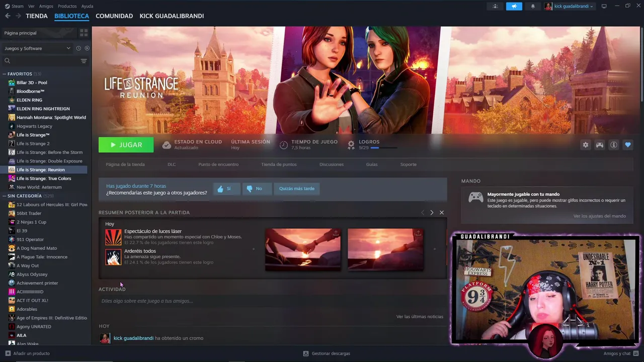Click Ver los ajustes del mando

point(600,216)
